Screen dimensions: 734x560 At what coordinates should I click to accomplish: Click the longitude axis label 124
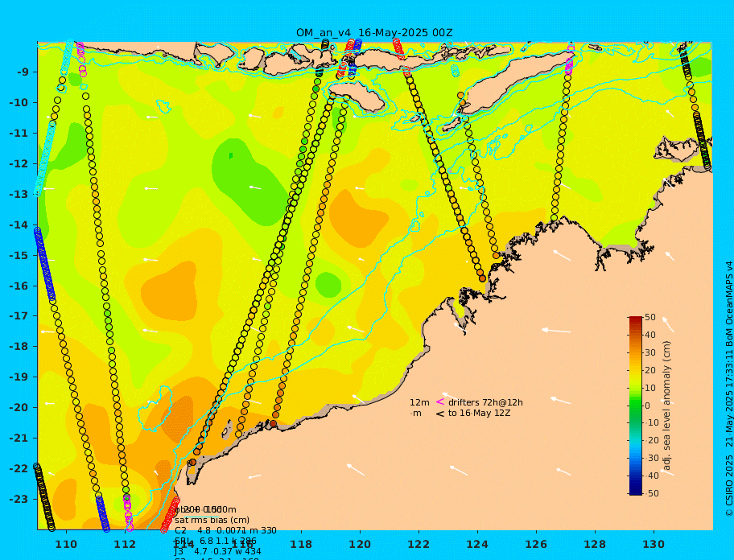coord(477,545)
